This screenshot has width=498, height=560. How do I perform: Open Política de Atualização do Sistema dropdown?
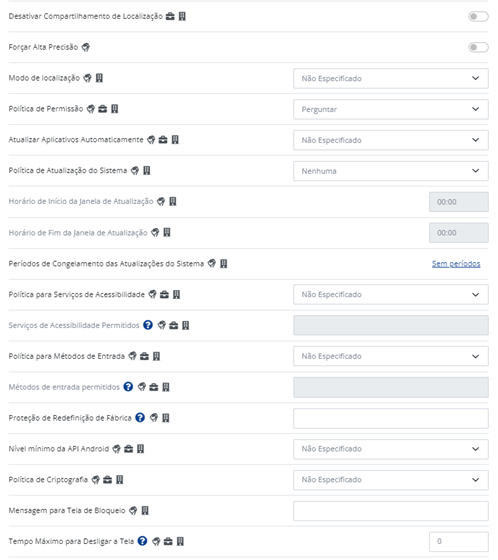click(x=391, y=171)
